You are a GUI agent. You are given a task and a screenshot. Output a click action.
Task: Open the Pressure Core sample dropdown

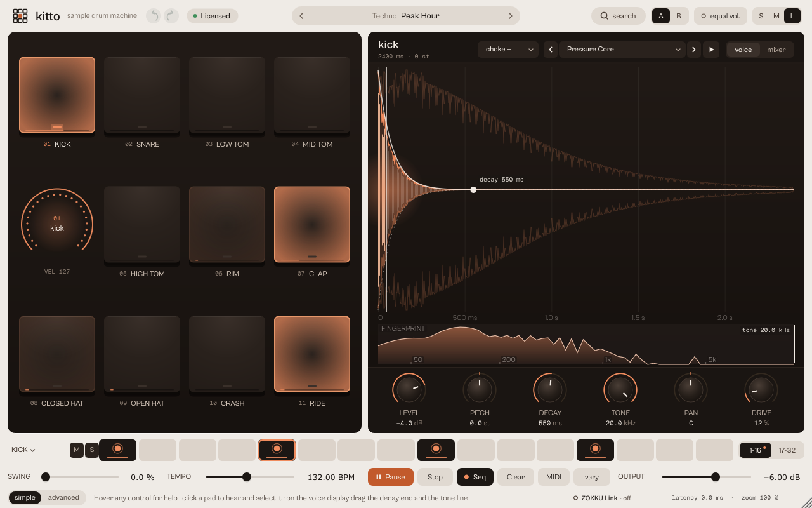coord(622,50)
